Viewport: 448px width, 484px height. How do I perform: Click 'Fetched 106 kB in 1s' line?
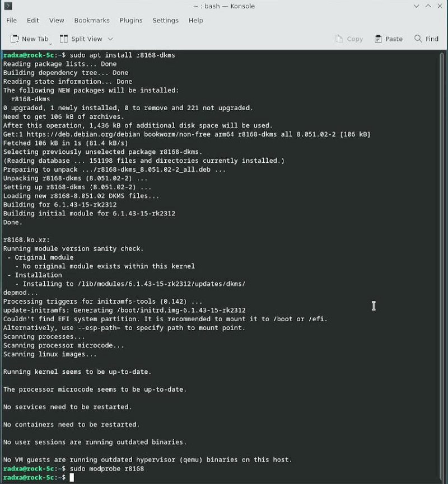pyautogui.click(x=66, y=143)
